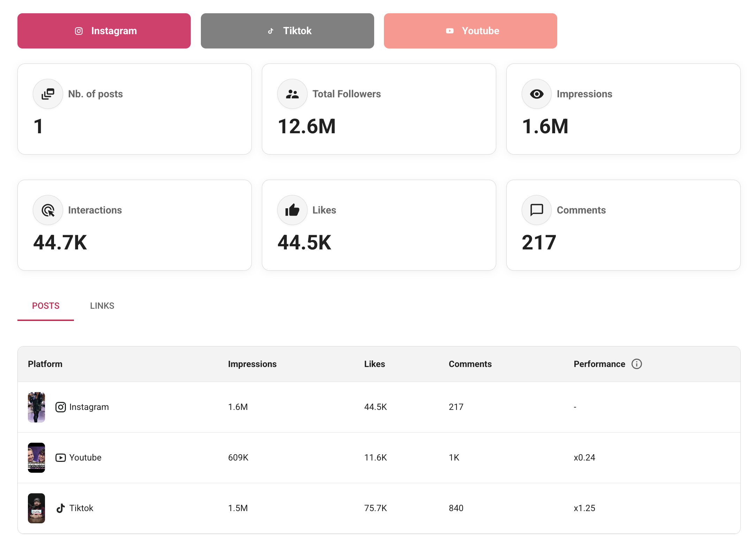The image size is (756, 554).
Task: Select the POSTS tab
Action: [x=46, y=306]
